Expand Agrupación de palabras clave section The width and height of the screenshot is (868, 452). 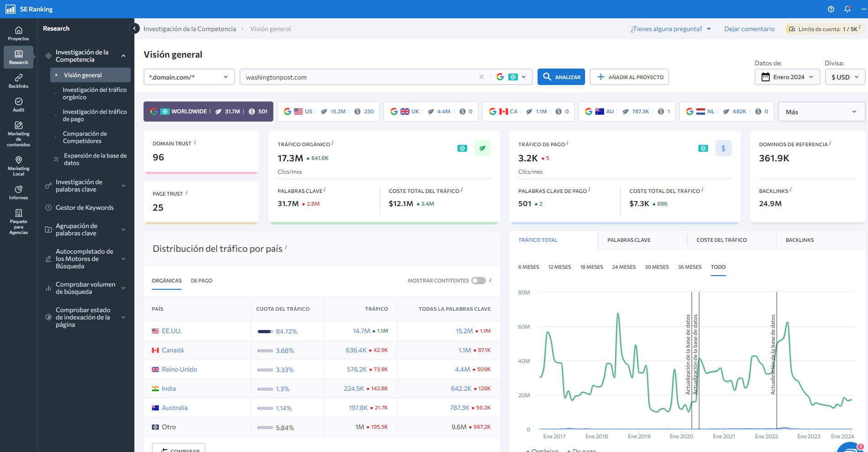point(123,229)
